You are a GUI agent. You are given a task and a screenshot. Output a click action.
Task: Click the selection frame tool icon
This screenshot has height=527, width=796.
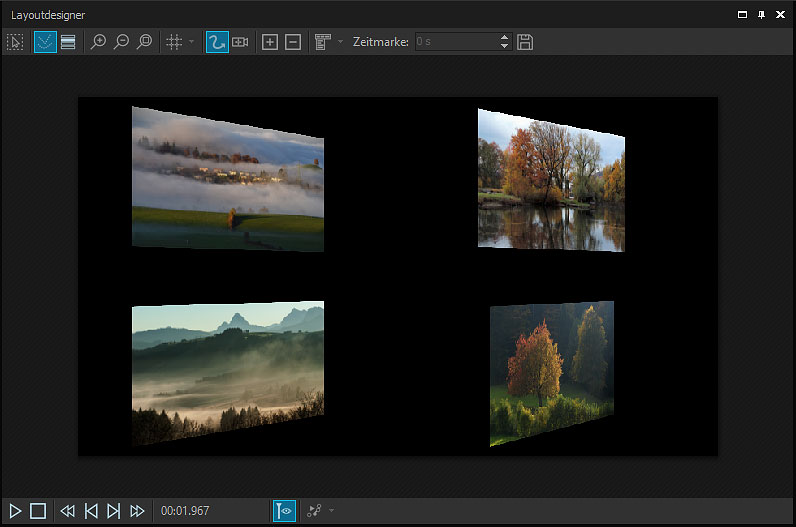pos(15,42)
